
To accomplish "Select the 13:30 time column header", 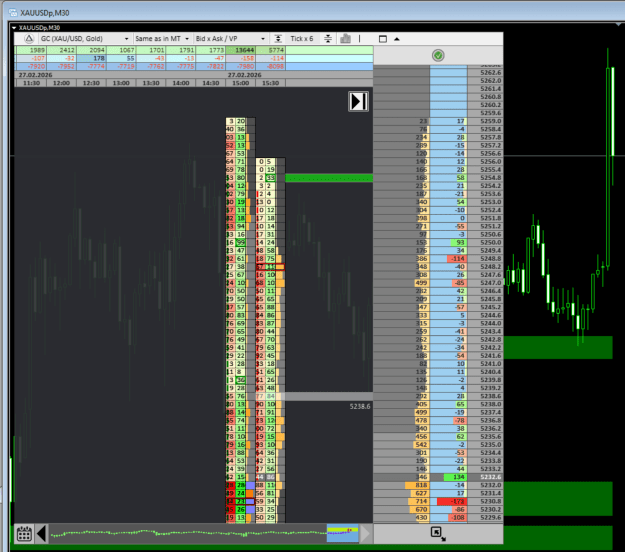I will [x=151, y=83].
